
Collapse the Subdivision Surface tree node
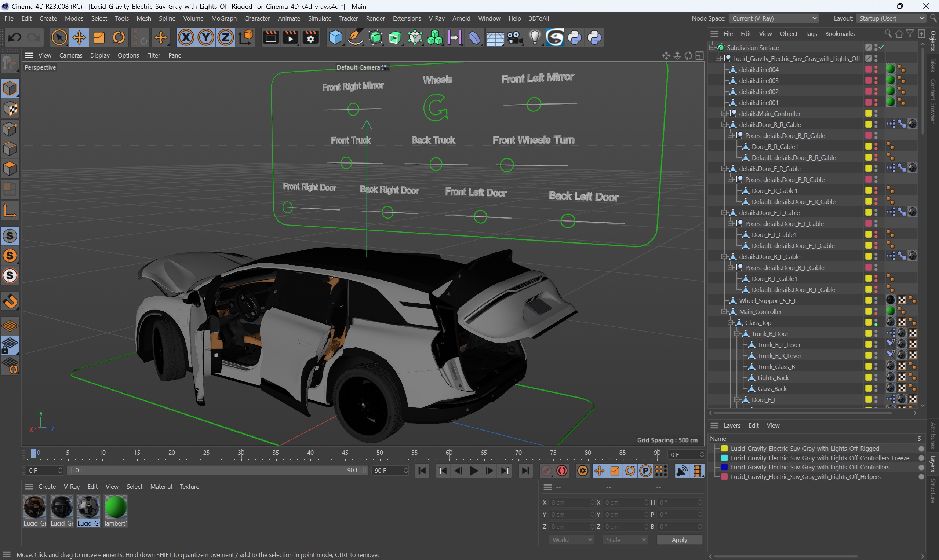tap(713, 47)
